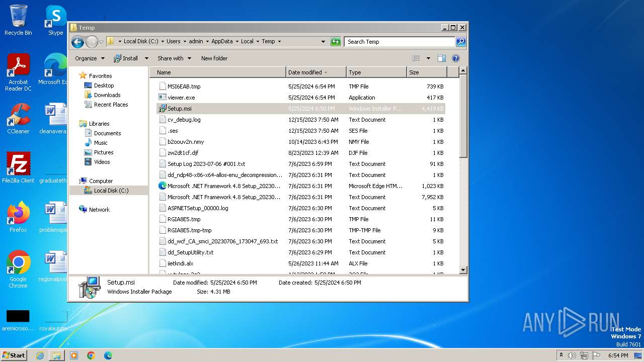Select Downloads in Favorites
This screenshot has width=644, height=362.
click(107, 95)
